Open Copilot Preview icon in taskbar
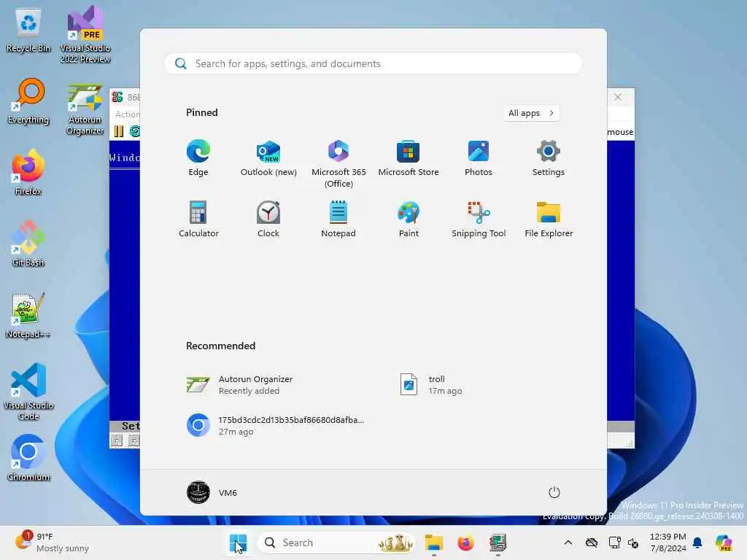The height and width of the screenshot is (560, 747). click(724, 542)
